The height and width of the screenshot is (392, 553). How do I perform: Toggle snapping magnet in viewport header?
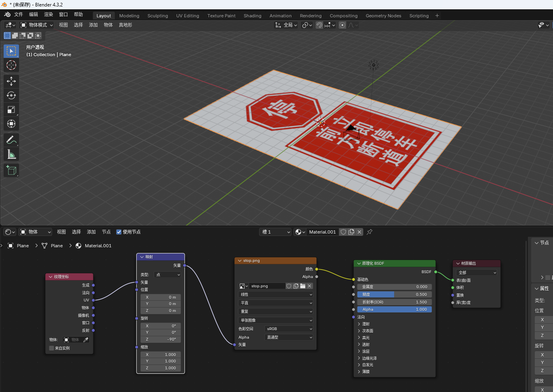click(319, 25)
